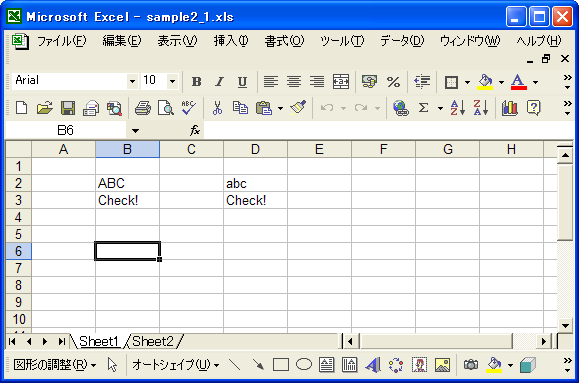The height and width of the screenshot is (383, 579).
Task: Open the font color dropdown arrow
Action: pyautogui.click(x=535, y=82)
